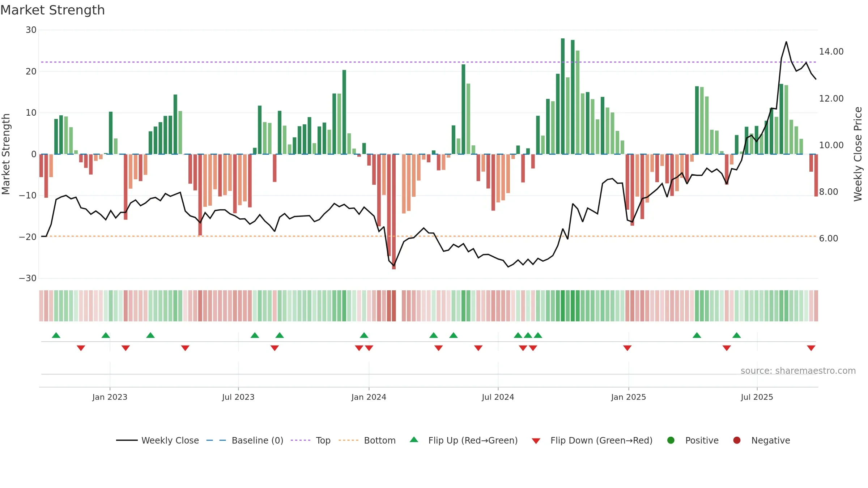Click the Positive green circle legend icon
Screen dimensions: 868x488
[671, 440]
